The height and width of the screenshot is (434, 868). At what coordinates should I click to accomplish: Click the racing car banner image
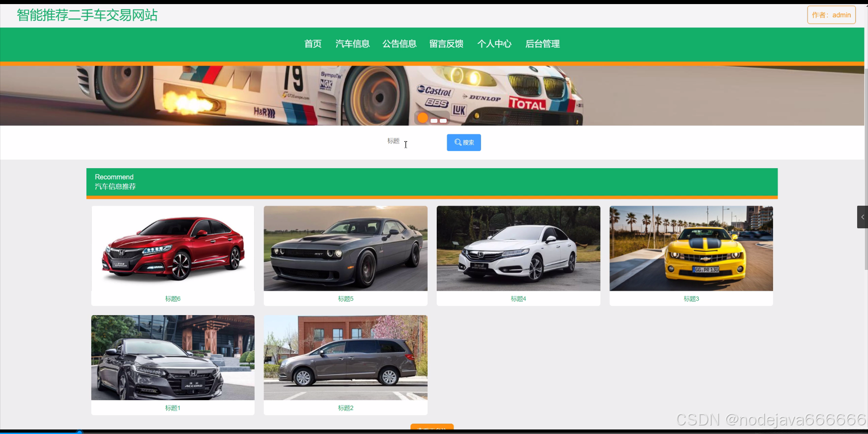(432, 95)
